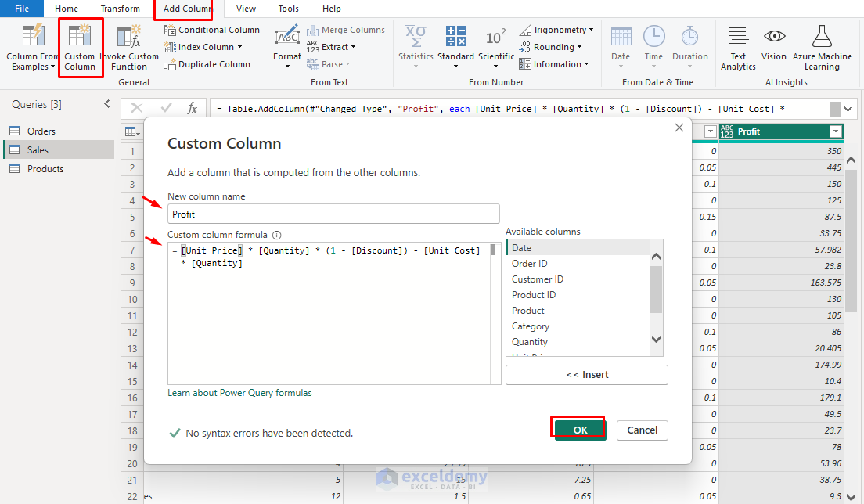Close the Custom Column dialog
Image resolution: width=864 pixels, height=504 pixels.
pos(679,128)
